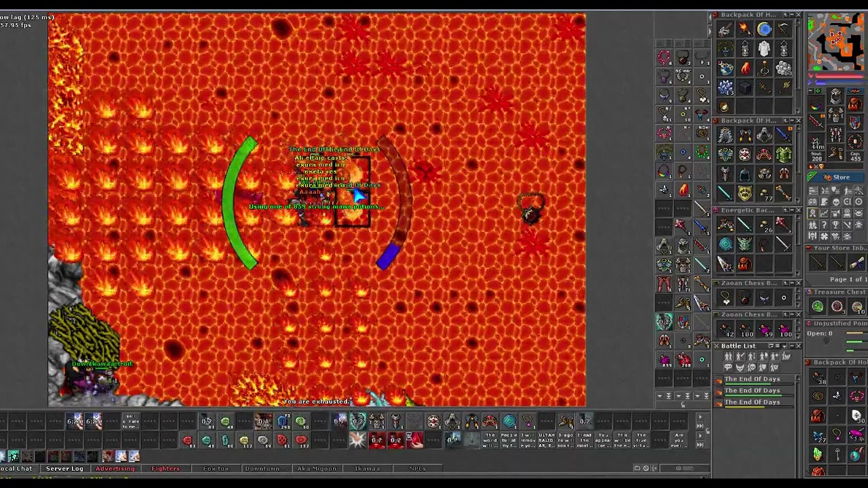
Task: Open the Store button
Action: pyautogui.click(x=836, y=177)
